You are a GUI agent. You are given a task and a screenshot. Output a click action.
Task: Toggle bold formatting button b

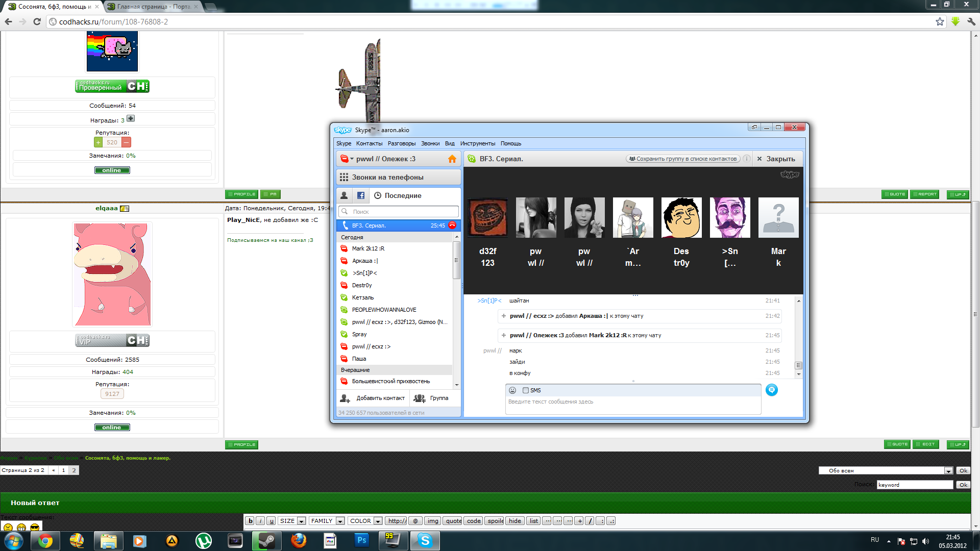click(x=250, y=521)
